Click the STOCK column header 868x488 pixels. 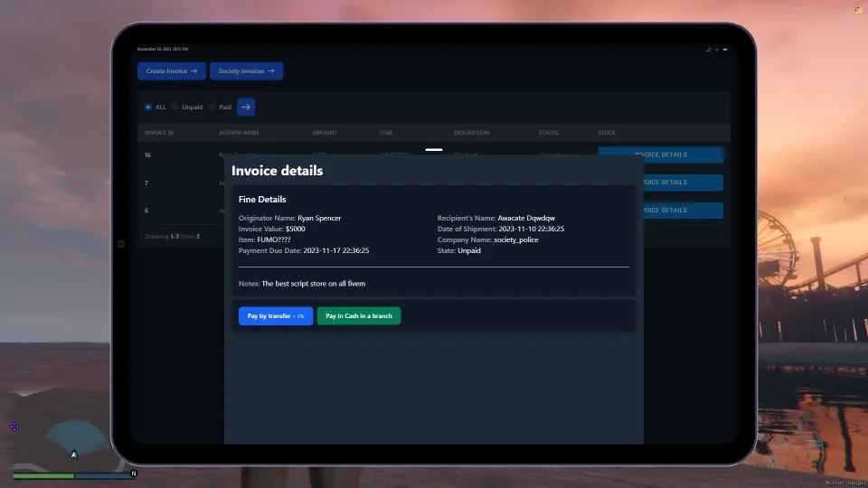point(607,133)
